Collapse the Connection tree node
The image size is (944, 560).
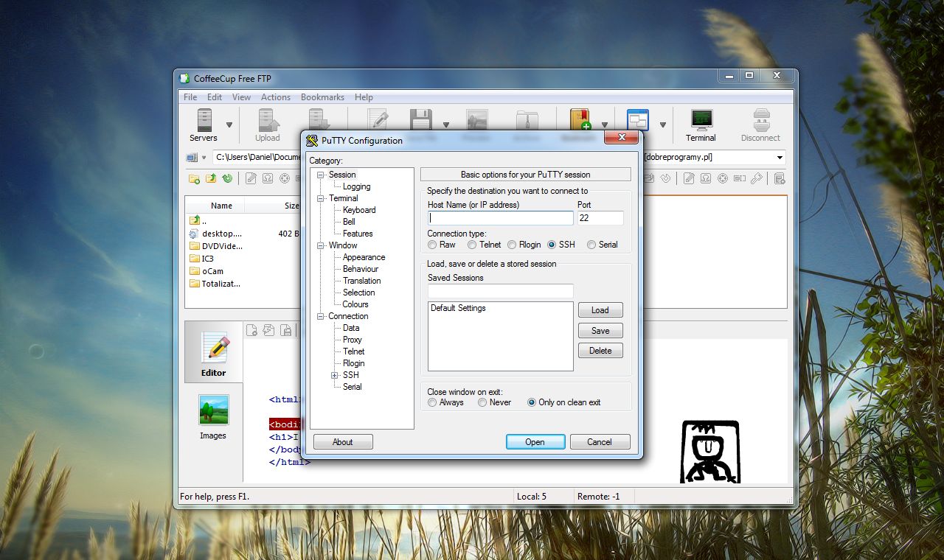[321, 316]
